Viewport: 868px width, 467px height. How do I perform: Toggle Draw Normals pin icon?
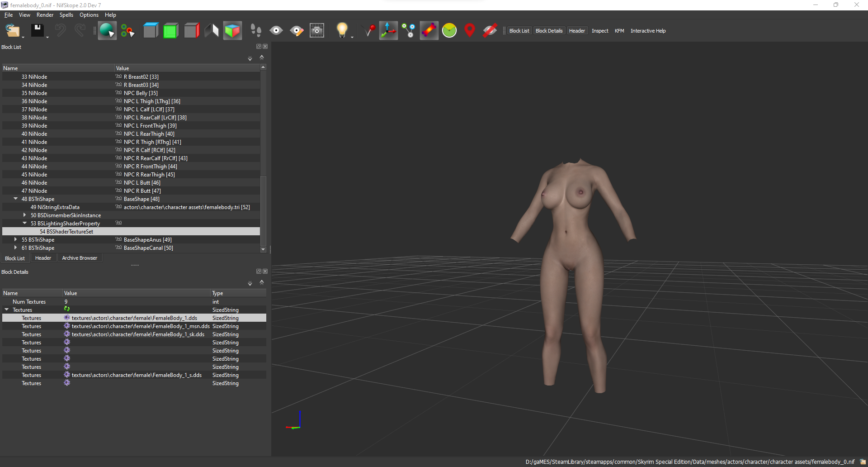pyautogui.click(x=369, y=31)
